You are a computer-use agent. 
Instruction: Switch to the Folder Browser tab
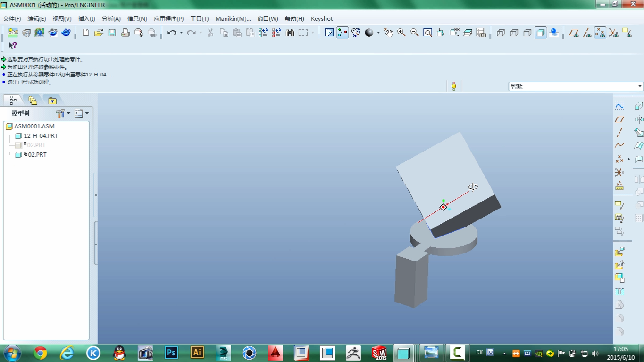(33, 100)
